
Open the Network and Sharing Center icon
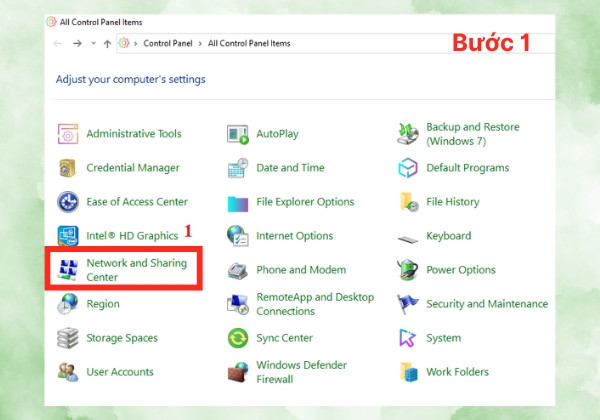click(x=68, y=270)
